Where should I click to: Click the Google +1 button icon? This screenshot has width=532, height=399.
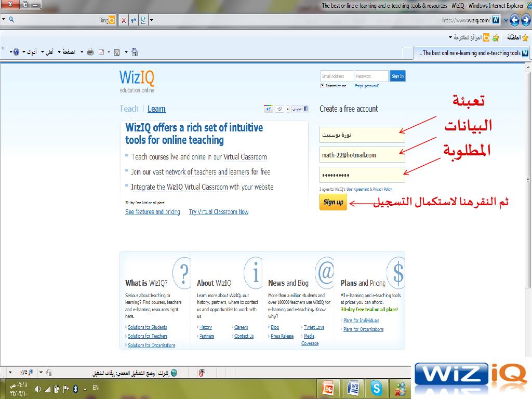[x=268, y=109]
